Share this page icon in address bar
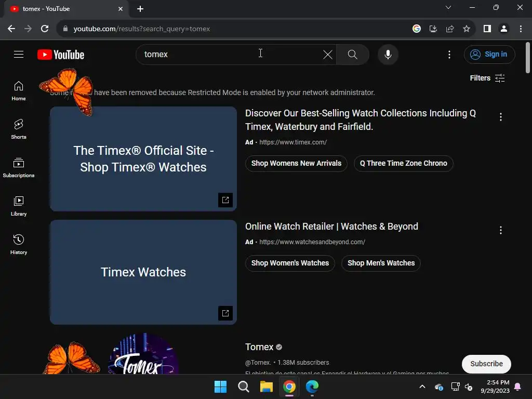Image resolution: width=532 pixels, height=399 pixels. [x=450, y=29]
